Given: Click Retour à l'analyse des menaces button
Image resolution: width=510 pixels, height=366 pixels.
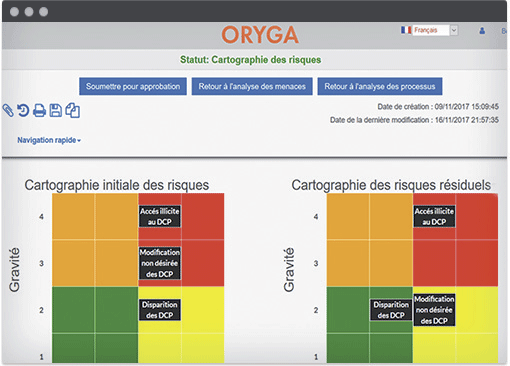Looking at the screenshot, I should coord(252,86).
